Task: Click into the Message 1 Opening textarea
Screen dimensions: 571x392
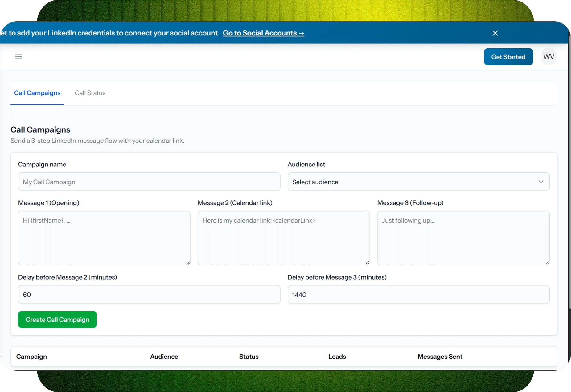Action: point(104,238)
